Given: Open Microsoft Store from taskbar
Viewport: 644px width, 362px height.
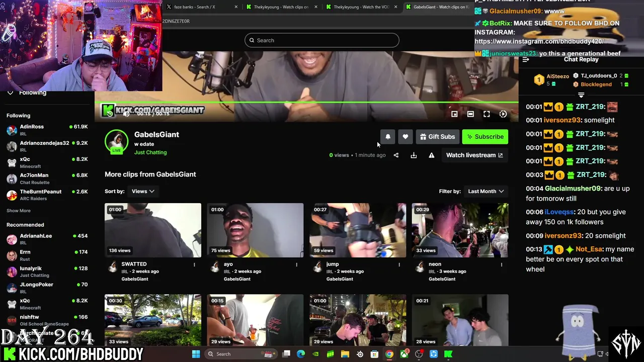Looking at the screenshot, I should pyautogui.click(x=374, y=354).
